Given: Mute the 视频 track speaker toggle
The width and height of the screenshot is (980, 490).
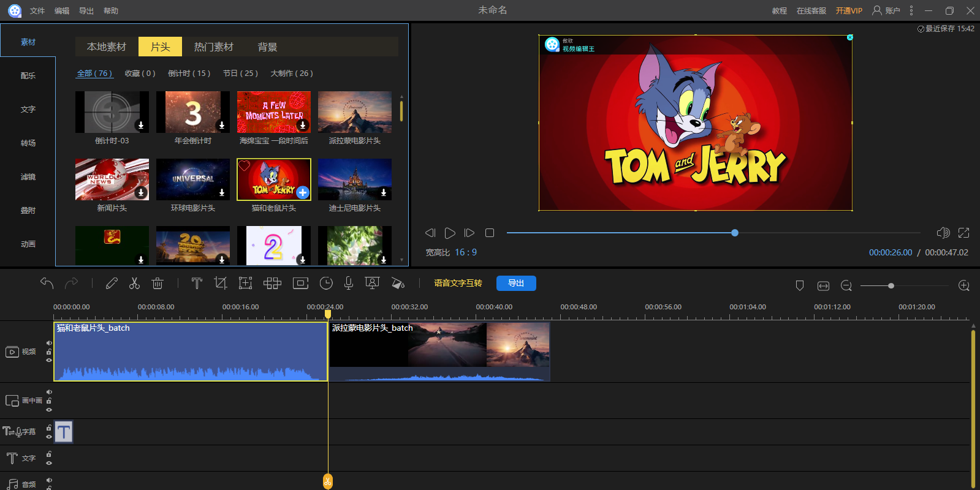Looking at the screenshot, I should coord(49,343).
